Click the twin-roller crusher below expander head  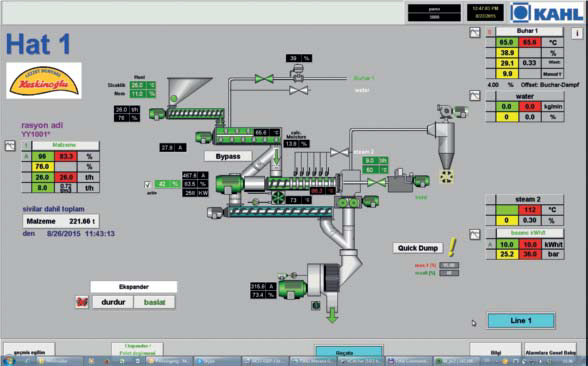348,203
